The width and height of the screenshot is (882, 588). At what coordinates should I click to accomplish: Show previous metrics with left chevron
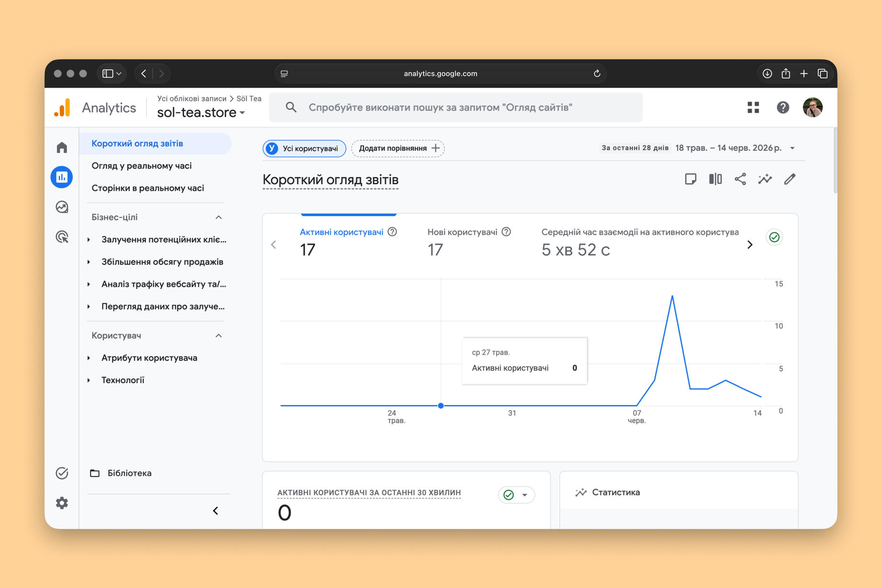pyautogui.click(x=274, y=245)
